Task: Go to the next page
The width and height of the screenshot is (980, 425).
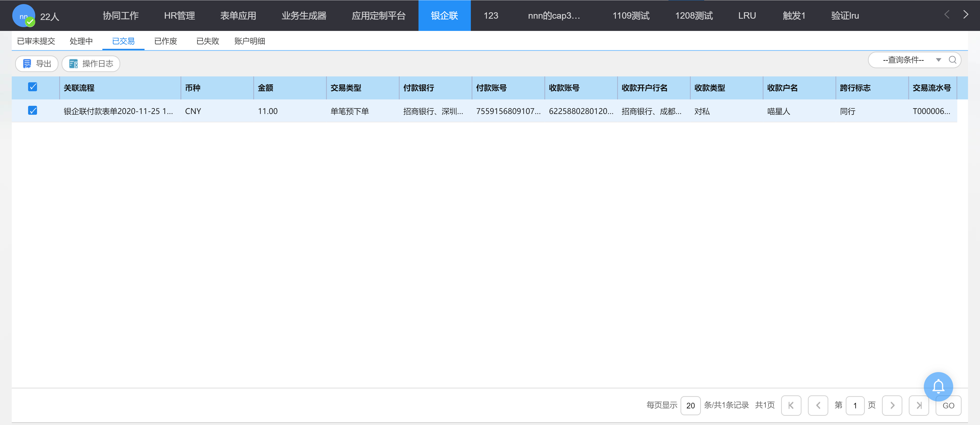Action: click(x=892, y=405)
